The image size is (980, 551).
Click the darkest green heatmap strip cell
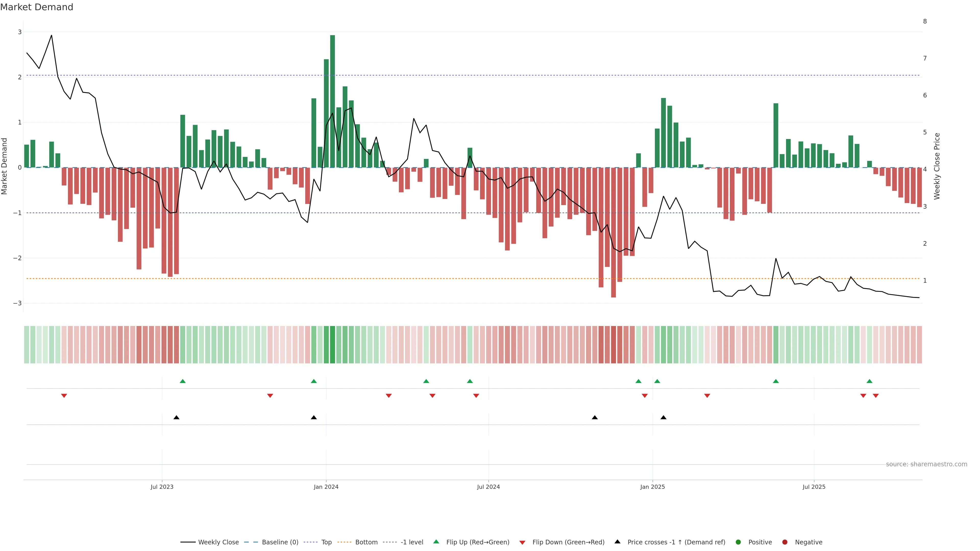pos(333,345)
